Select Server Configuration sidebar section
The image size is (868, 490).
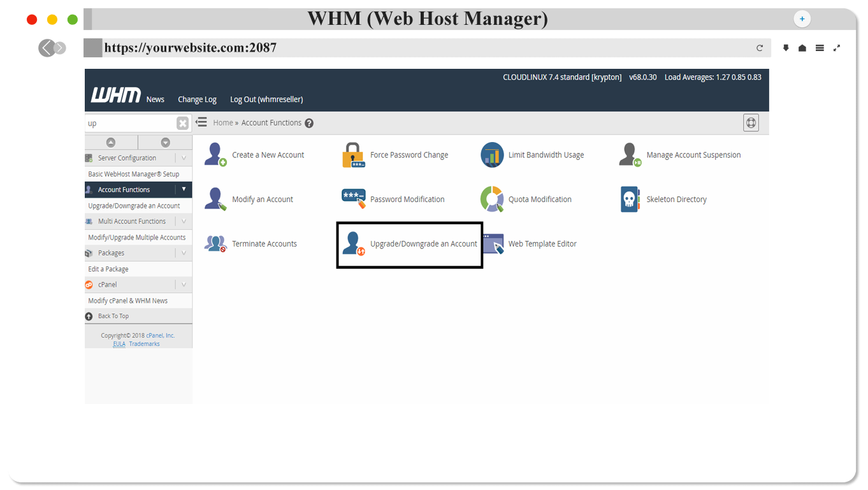[127, 158]
